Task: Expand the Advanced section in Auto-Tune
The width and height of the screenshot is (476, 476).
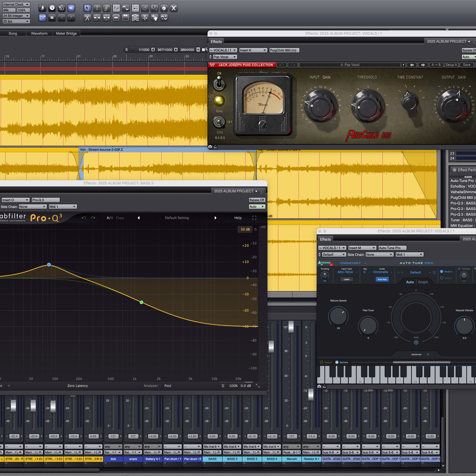Action: [420, 354]
